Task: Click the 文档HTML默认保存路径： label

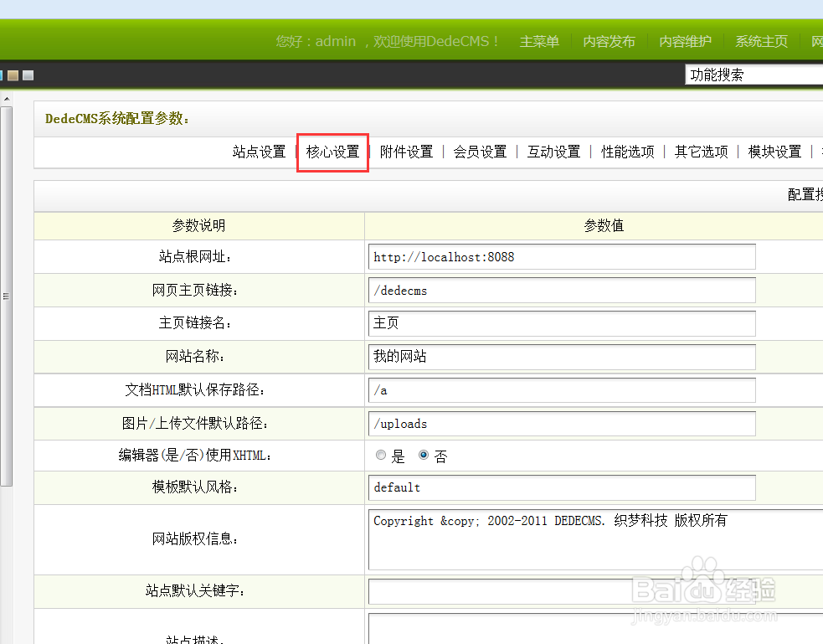Action: [195, 390]
